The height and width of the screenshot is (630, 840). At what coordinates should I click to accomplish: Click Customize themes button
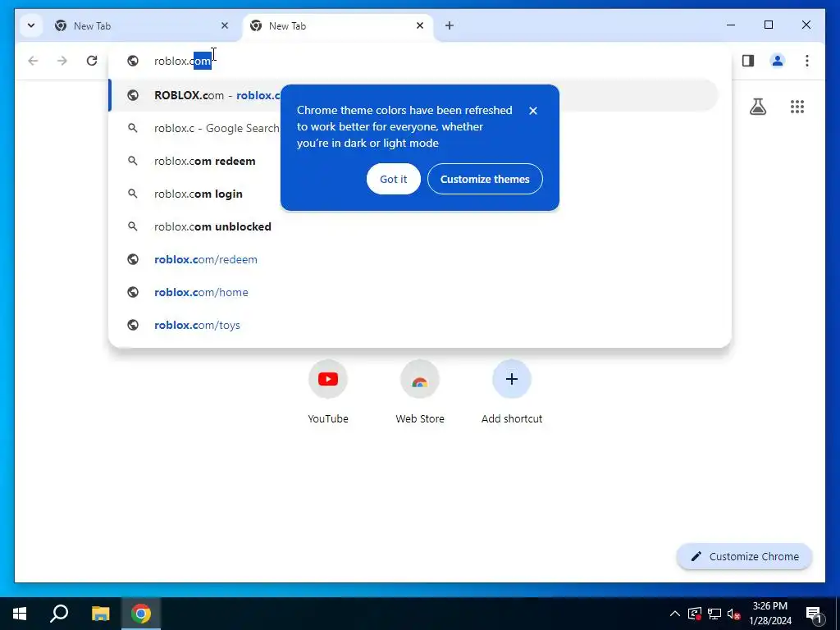[x=485, y=179]
